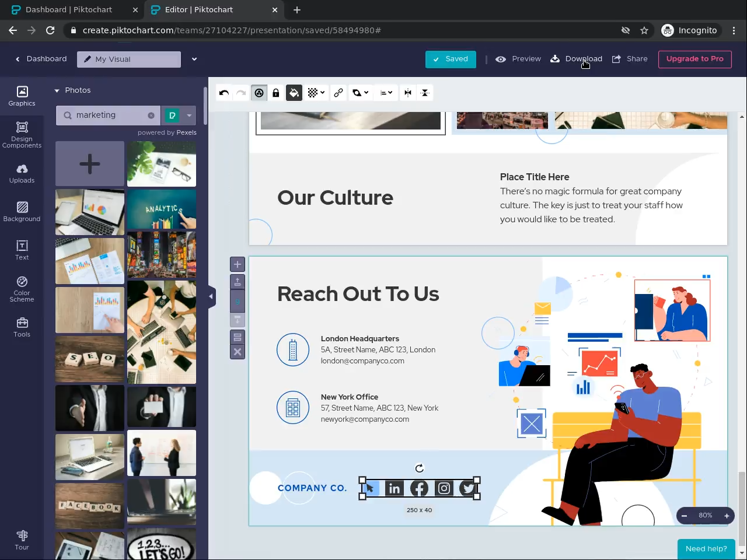The image size is (747, 560).
Task: Zoom out with the minus button
Action: pos(685,516)
